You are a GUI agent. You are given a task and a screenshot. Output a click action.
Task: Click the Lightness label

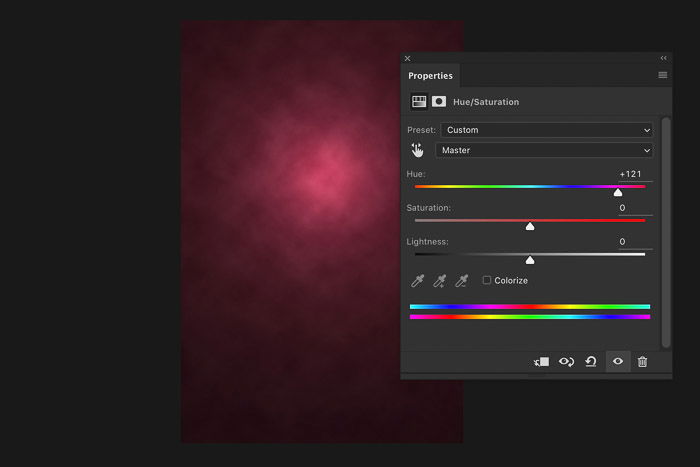(427, 242)
